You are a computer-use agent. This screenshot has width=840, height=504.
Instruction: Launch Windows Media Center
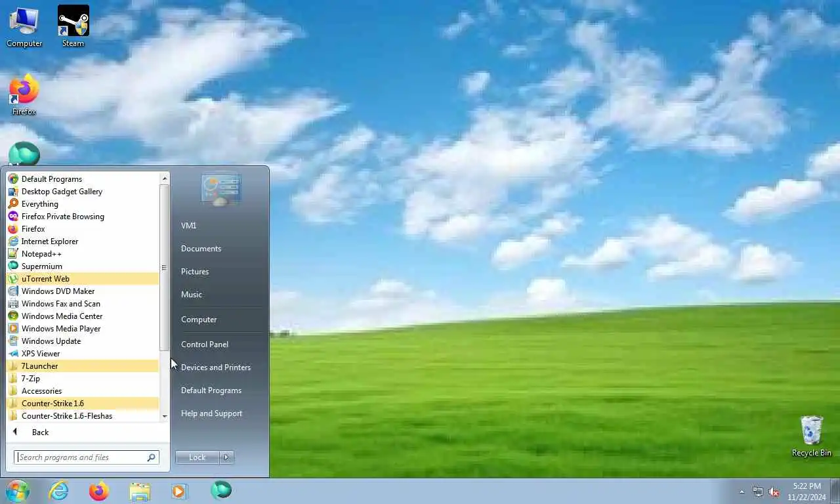(83, 316)
